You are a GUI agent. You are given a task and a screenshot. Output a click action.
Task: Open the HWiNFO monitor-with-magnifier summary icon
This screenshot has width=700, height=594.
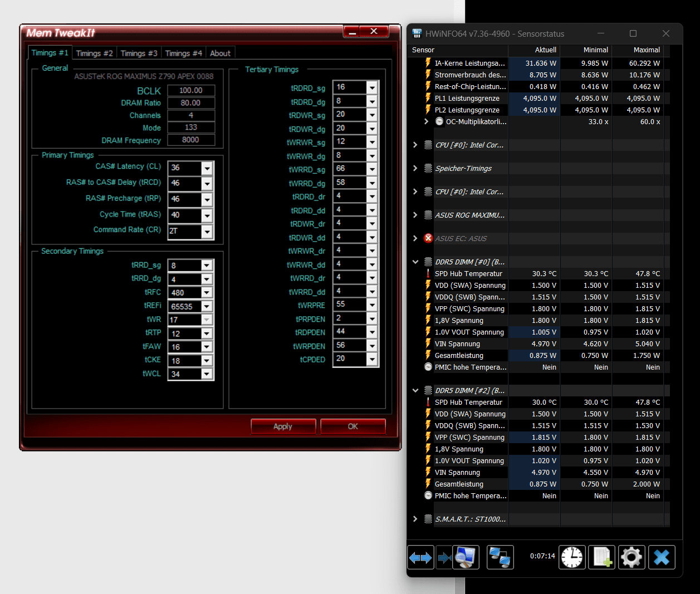[466, 557]
